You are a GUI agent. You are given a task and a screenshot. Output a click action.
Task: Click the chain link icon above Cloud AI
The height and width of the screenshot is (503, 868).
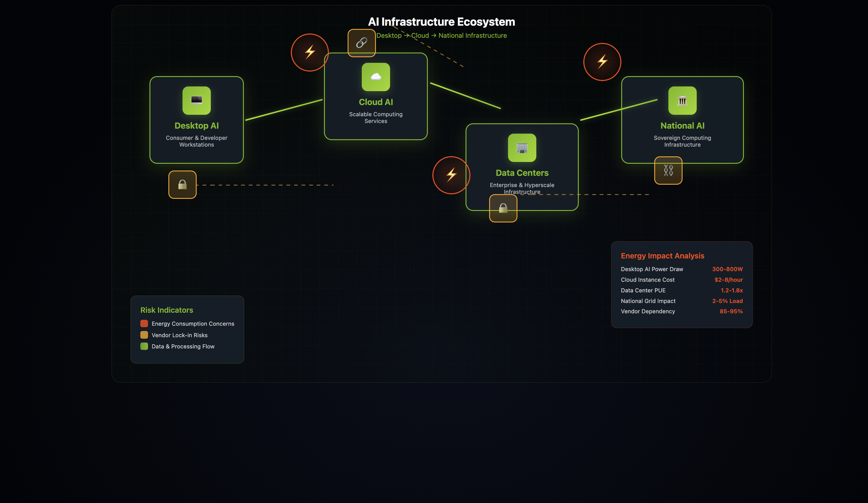[x=361, y=43]
